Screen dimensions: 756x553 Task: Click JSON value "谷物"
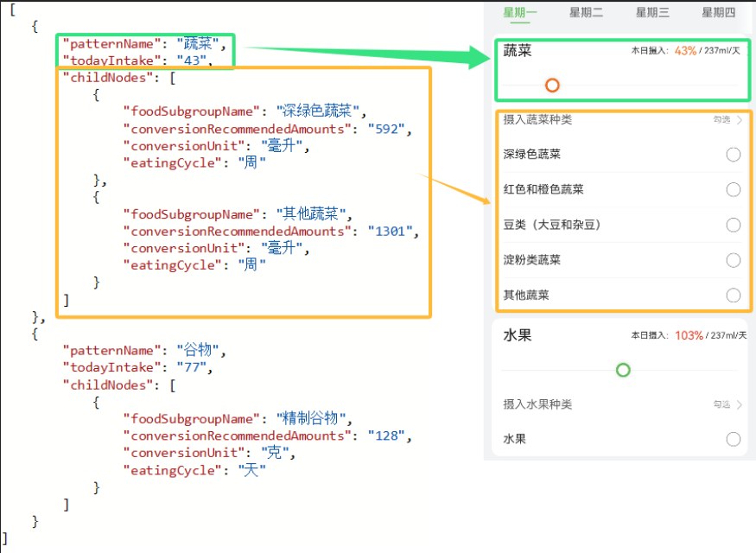click(198, 350)
